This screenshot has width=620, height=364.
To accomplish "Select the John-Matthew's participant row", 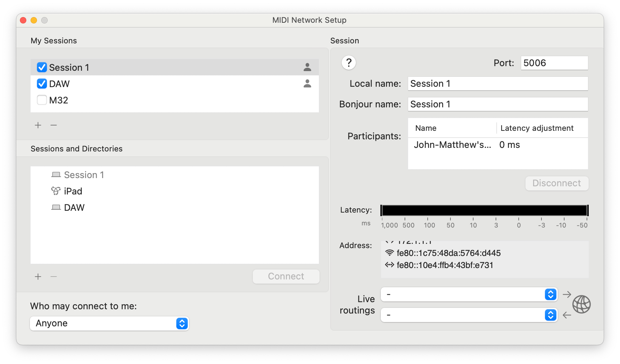I will coord(498,145).
